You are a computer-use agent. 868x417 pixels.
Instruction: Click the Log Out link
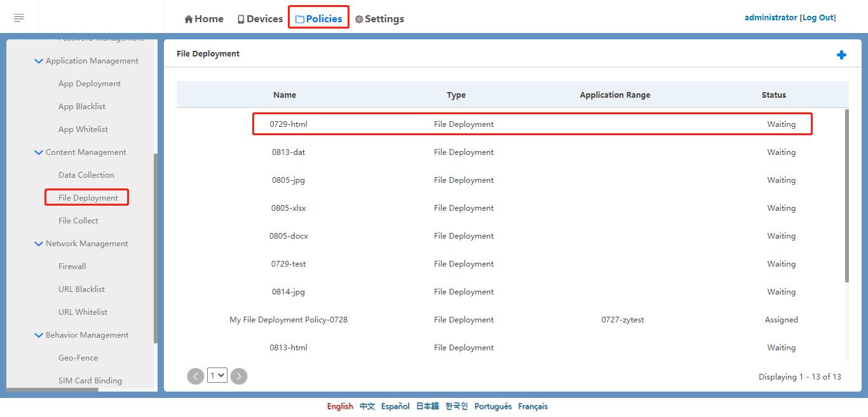[818, 18]
